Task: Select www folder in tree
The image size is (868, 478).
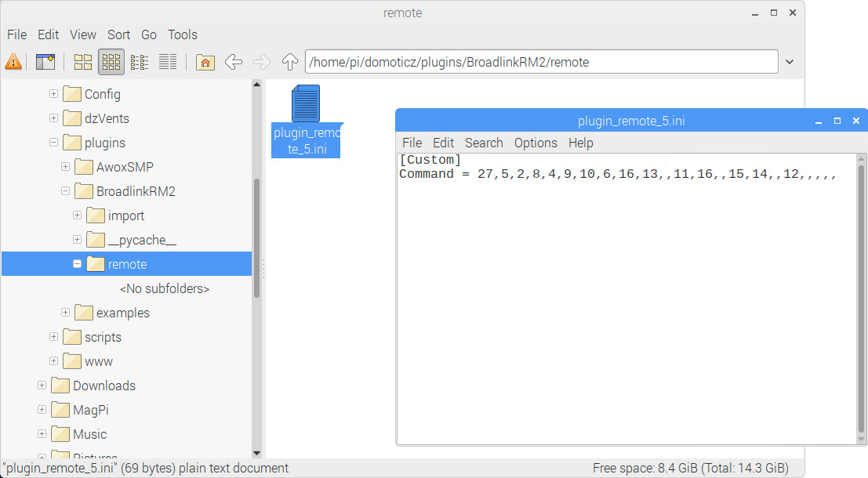Action: click(x=99, y=362)
